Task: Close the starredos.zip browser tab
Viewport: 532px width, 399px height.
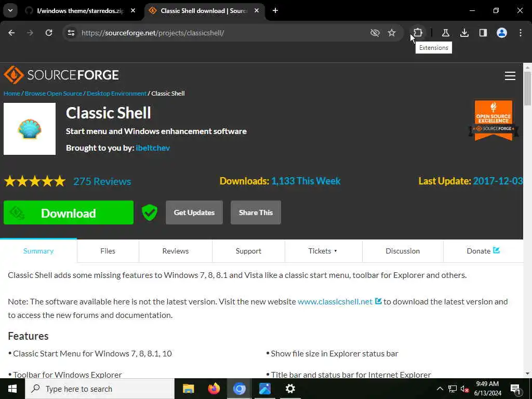Action: [133, 10]
